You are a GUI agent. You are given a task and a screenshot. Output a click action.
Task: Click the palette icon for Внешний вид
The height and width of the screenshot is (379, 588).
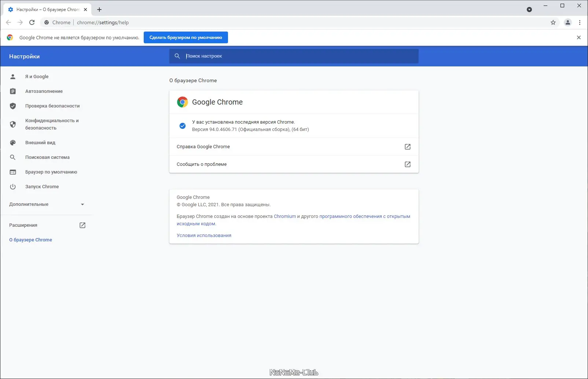(x=13, y=143)
